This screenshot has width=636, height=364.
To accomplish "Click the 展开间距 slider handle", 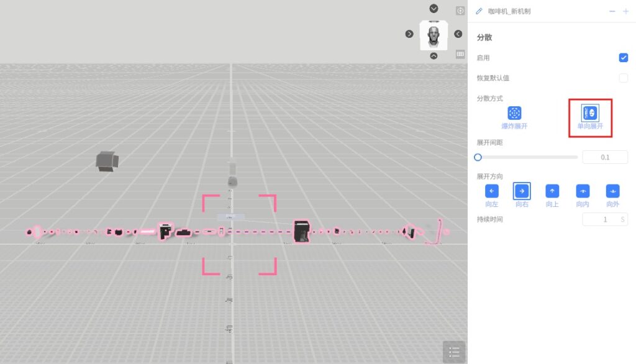I will pyautogui.click(x=478, y=157).
